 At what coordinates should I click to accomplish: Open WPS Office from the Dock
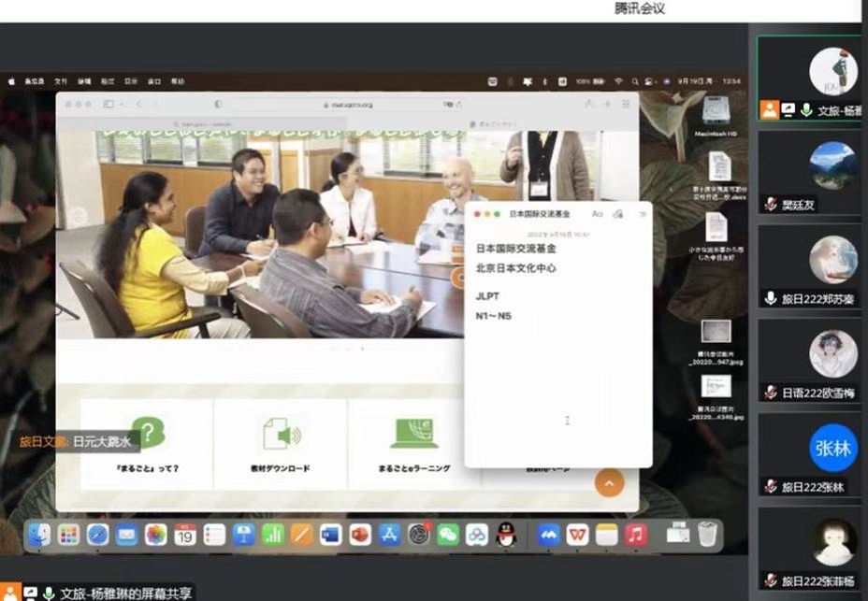[x=577, y=535]
